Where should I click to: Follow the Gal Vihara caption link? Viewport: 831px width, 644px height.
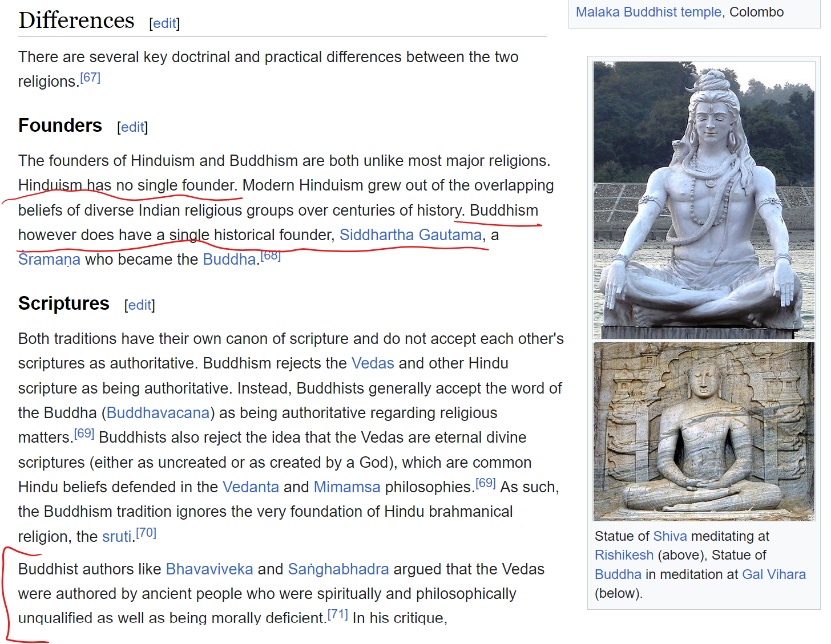(774, 574)
